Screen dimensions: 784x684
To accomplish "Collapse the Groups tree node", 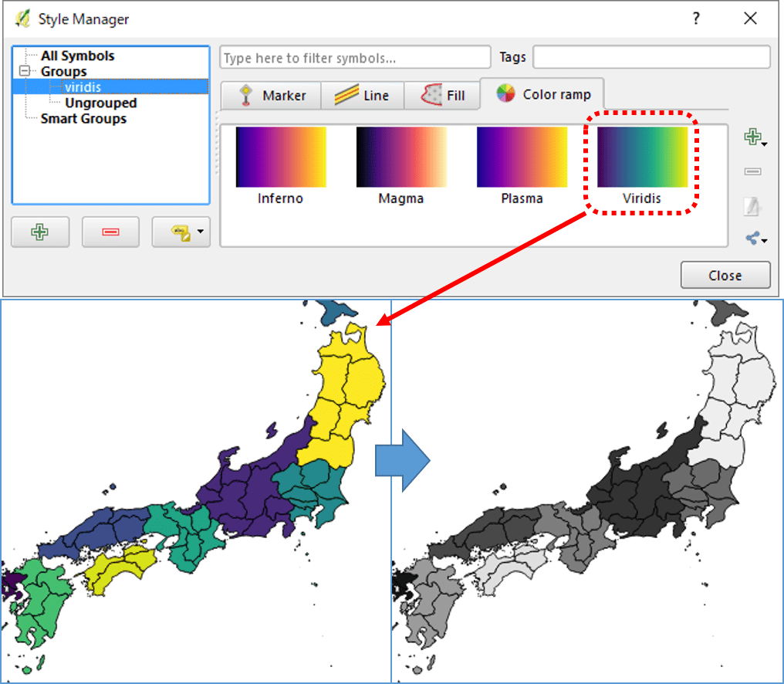I will point(23,71).
